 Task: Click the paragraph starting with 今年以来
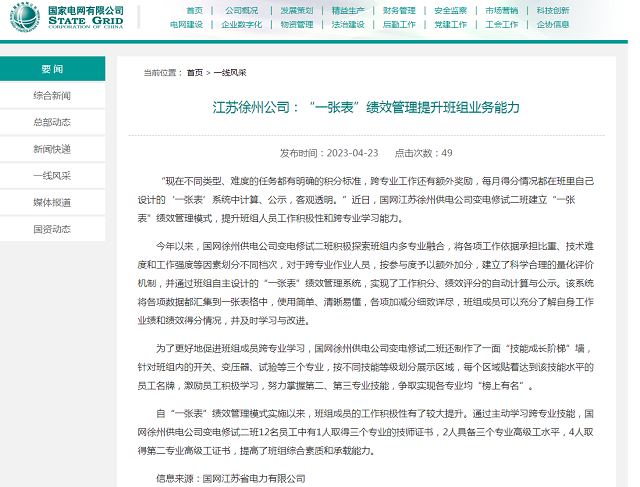[x=366, y=283]
